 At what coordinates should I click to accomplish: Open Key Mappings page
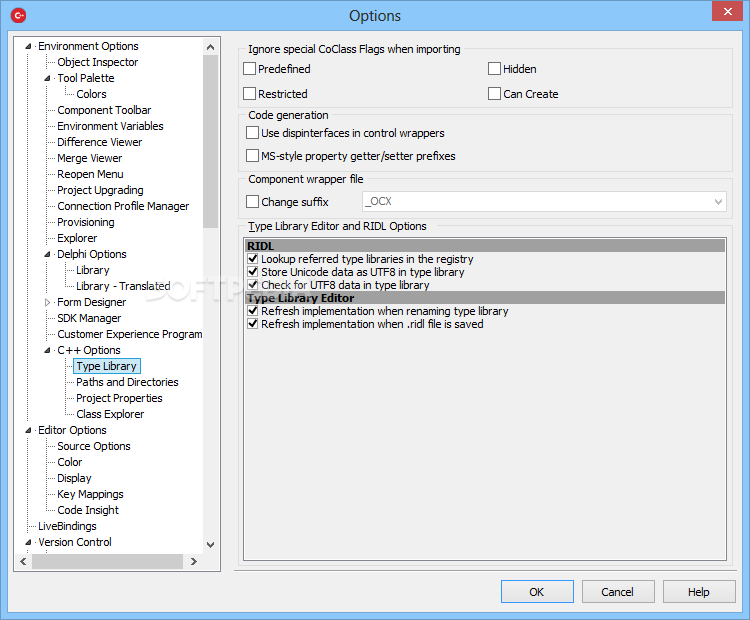(x=90, y=494)
